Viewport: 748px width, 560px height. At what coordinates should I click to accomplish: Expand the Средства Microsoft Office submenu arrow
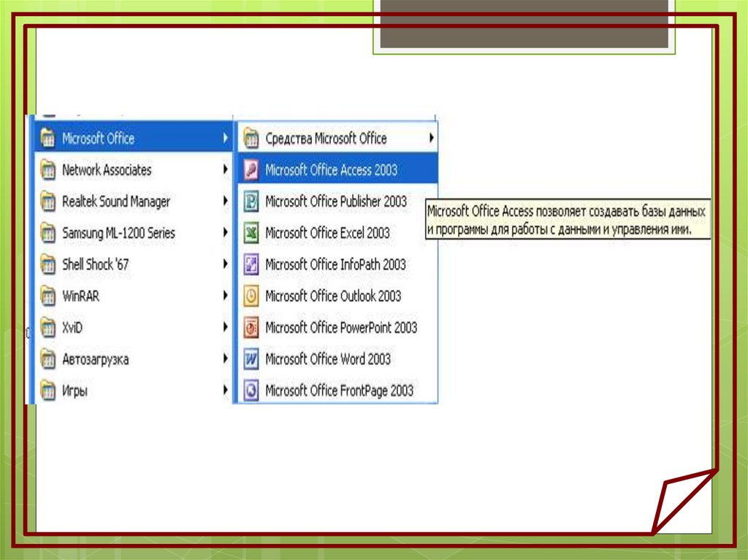[431, 138]
